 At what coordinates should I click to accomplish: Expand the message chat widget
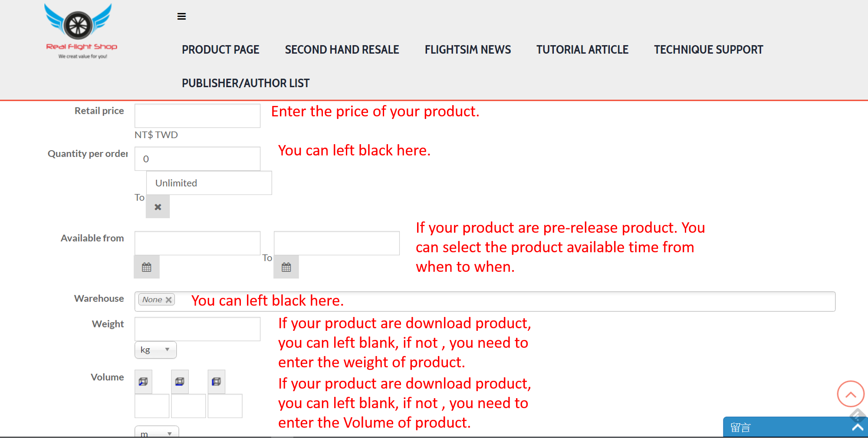coord(795,427)
